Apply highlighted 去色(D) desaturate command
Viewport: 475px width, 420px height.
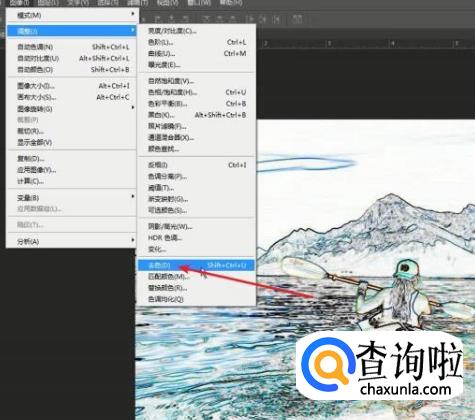197,265
